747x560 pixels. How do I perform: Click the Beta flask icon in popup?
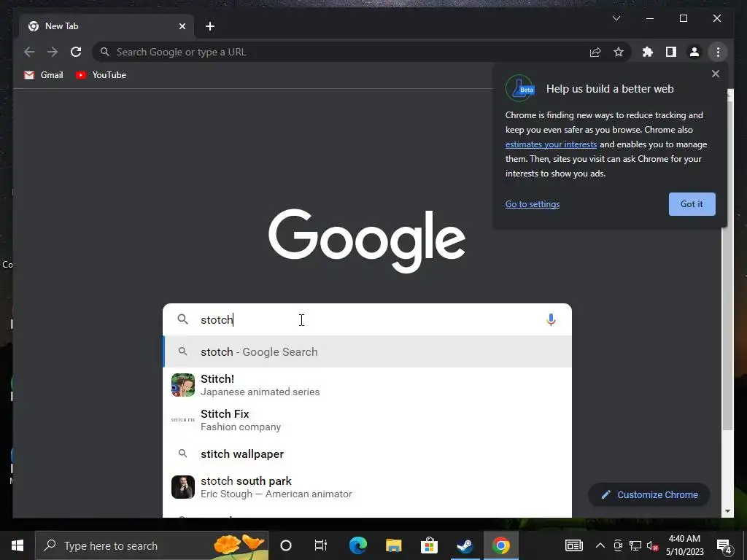pyautogui.click(x=519, y=88)
